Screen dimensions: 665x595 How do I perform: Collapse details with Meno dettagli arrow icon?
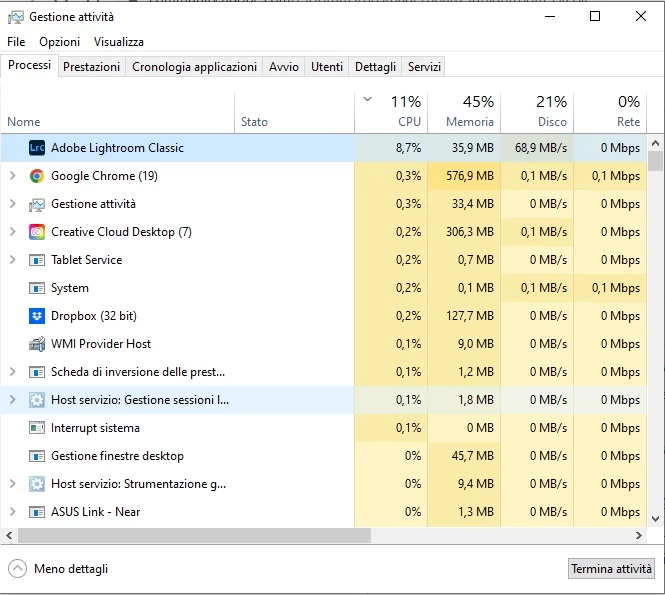coord(17,569)
